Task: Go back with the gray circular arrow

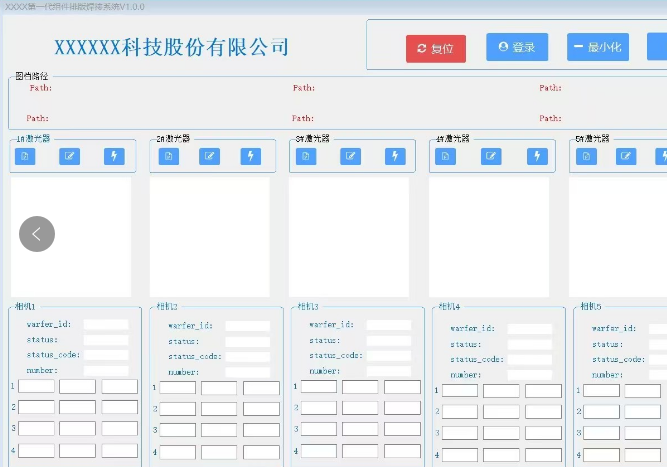Action: 37,234
